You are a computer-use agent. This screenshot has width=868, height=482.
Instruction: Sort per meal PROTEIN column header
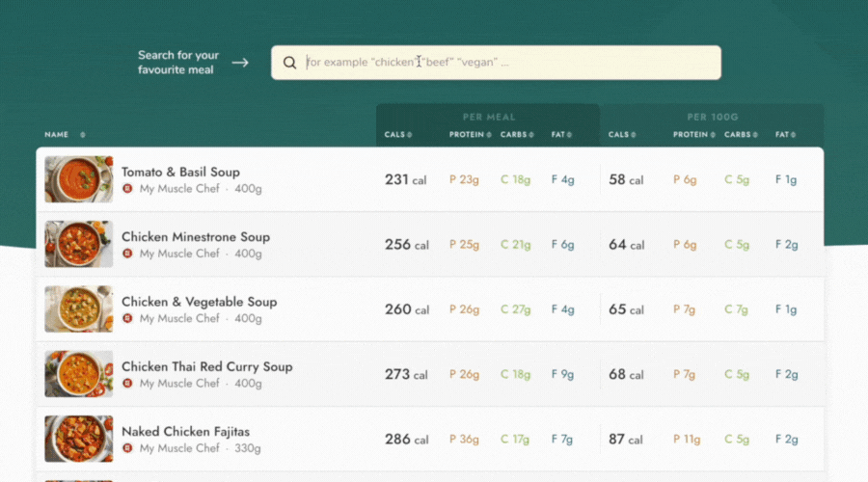pos(470,134)
